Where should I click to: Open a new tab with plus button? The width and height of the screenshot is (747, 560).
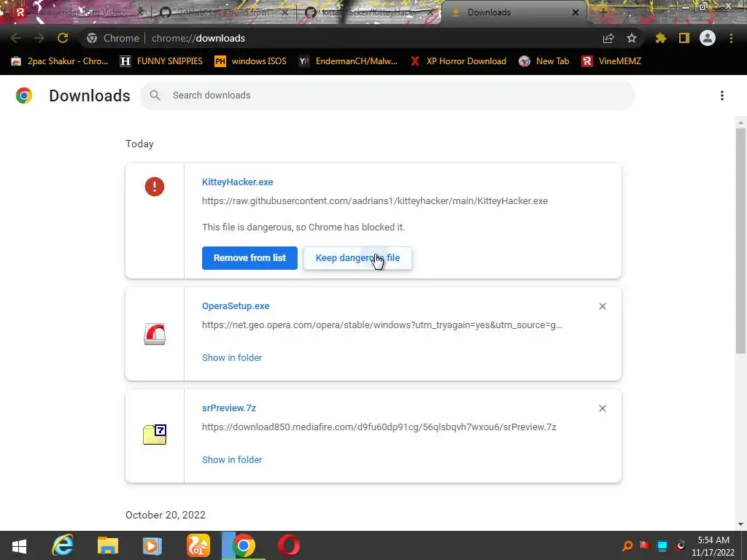click(603, 12)
